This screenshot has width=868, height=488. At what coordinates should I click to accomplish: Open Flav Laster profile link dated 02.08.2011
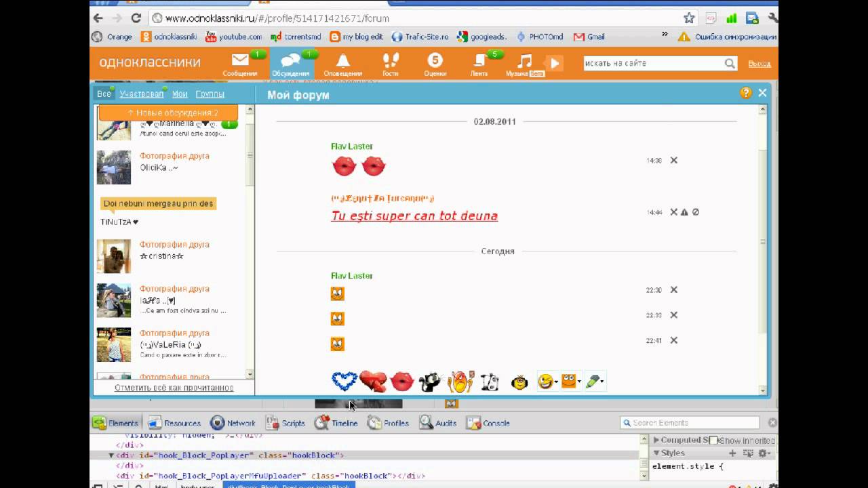point(352,146)
